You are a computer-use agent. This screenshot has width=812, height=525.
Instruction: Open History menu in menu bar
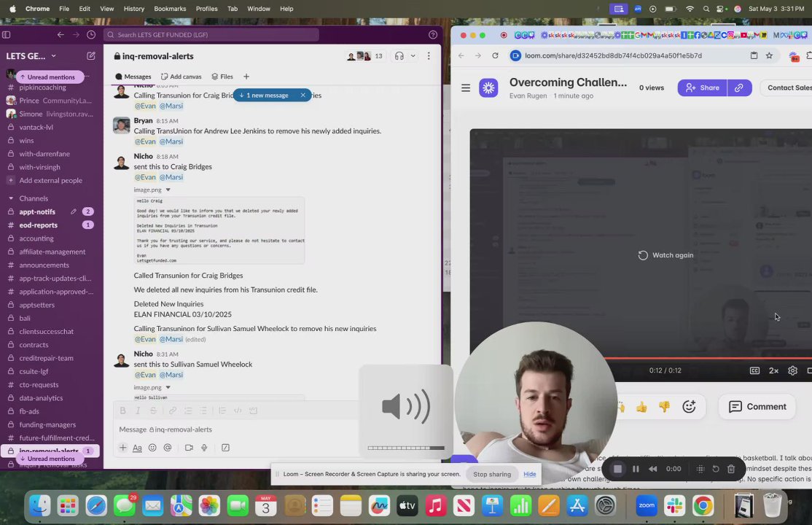(x=133, y=9)
